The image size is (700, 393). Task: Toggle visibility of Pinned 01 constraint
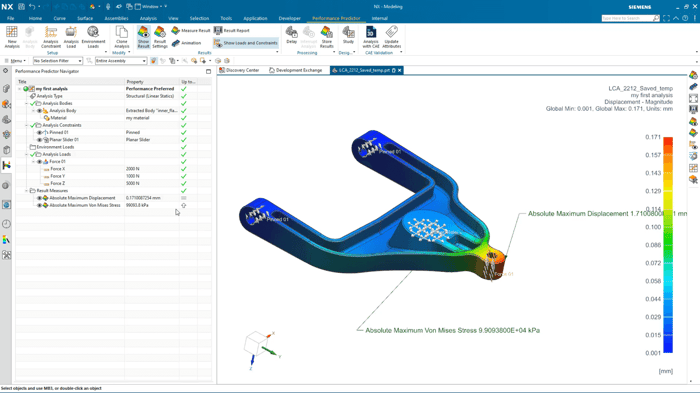point(39,133)
